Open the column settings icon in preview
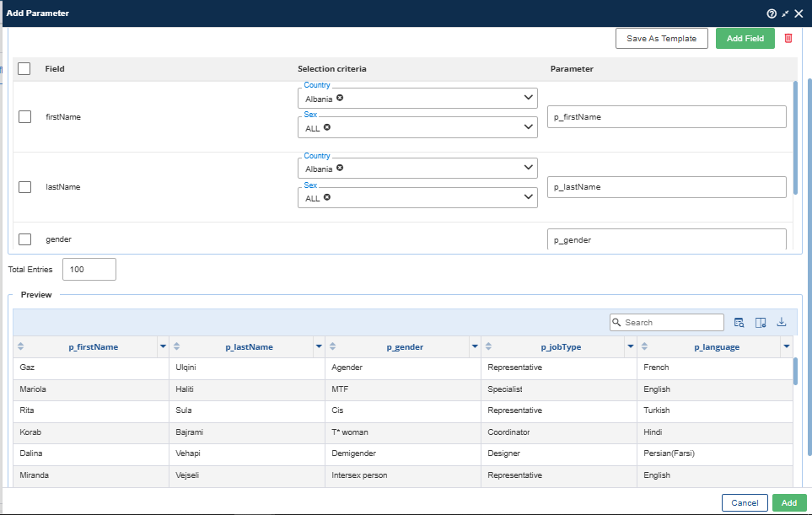812x515 pixels. coord(761,322)
